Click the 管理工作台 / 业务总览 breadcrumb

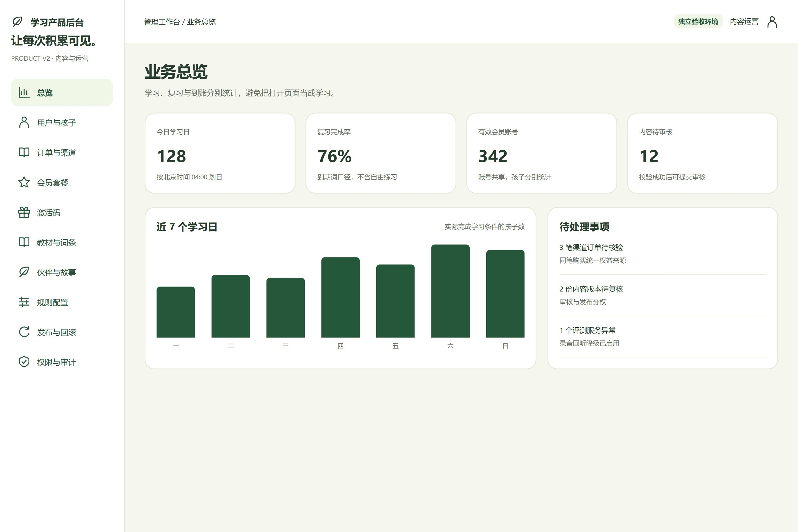180,22
